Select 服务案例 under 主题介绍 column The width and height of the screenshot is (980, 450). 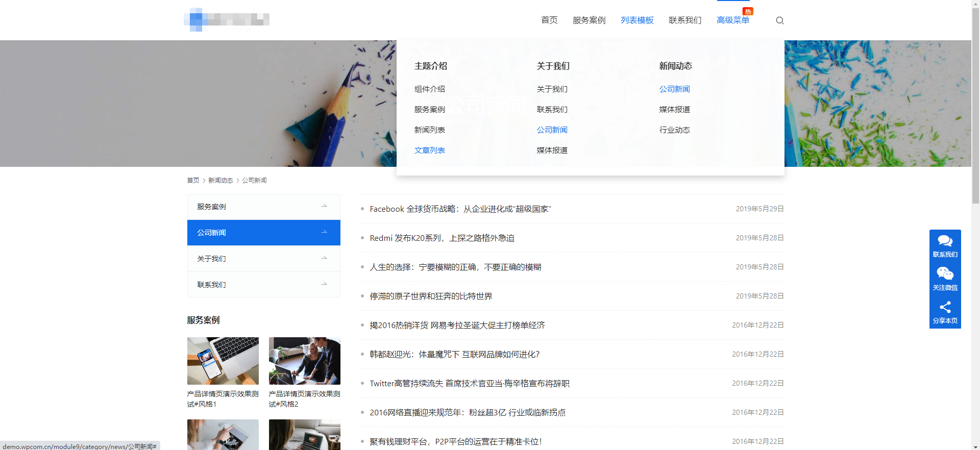click(430, 109)
